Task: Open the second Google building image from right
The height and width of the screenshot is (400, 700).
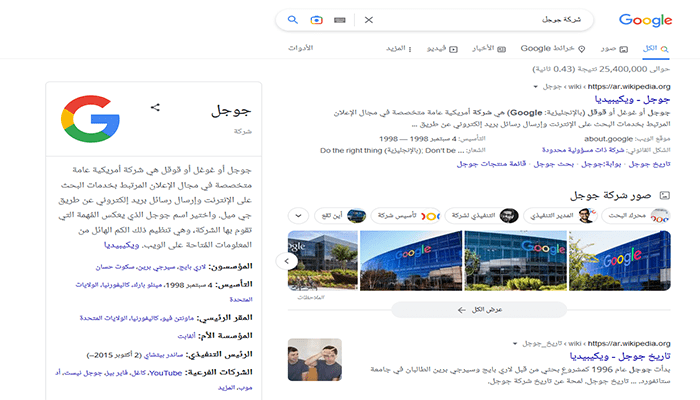Action: pos(516,260)
